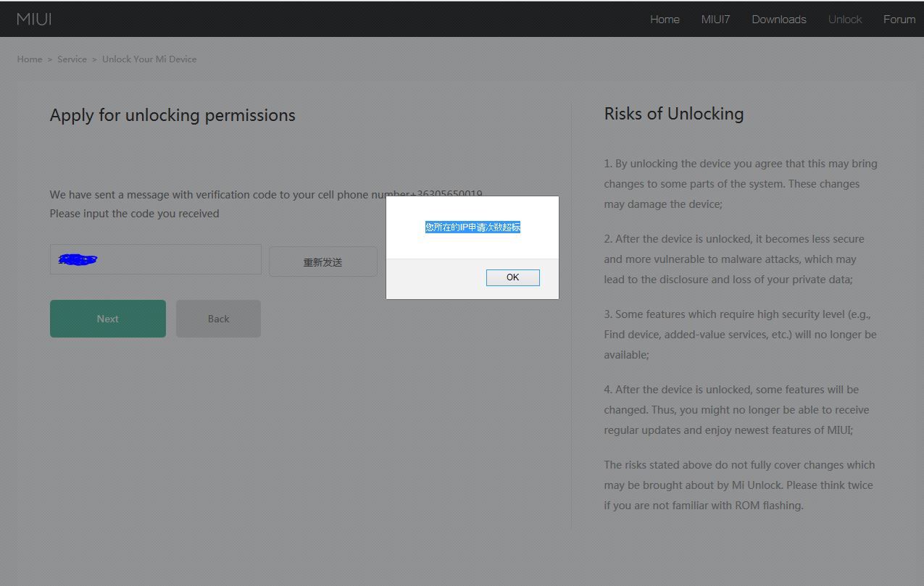Click Home in the breadcrumb trail
The height and width of the screenshot is (586, 924).
pyautogui.click(x=30, y=59)
